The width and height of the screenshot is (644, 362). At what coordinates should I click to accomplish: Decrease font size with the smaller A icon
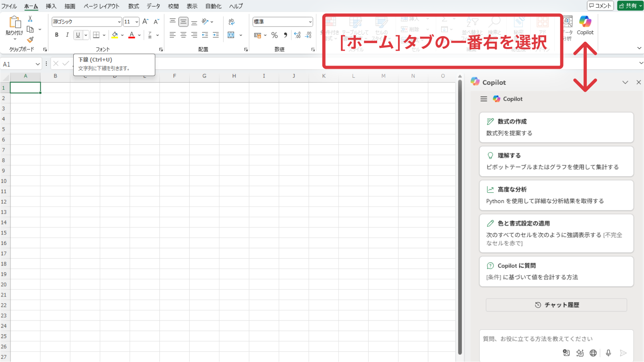(x=157, y=22)
